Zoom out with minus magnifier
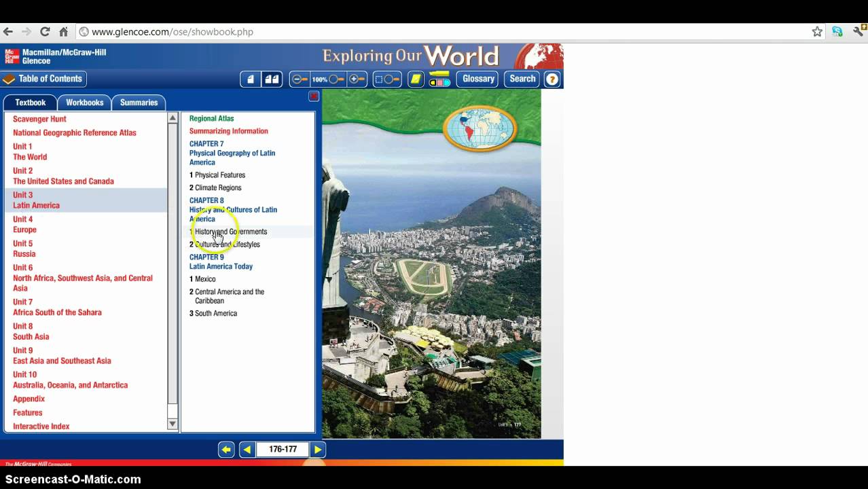The width and height of the screenshot is (868, 489). (300, 79)
